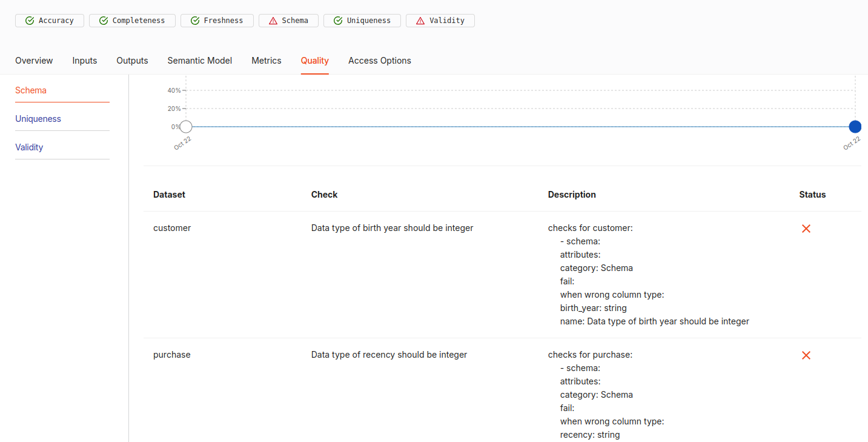This screenshot has height=442, width=868.
Task: Select the Uniqueness quality badge
Action: 362,21
